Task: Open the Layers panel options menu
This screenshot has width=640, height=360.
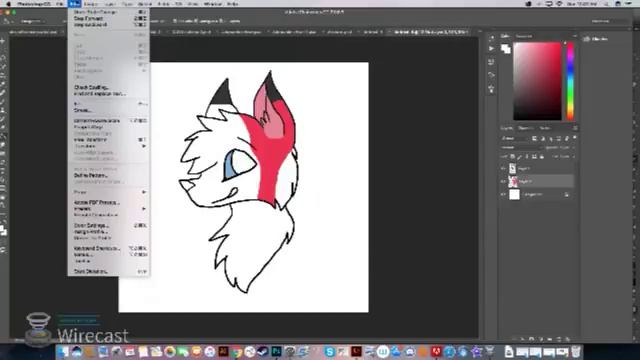Action: [x=575, y=128]
